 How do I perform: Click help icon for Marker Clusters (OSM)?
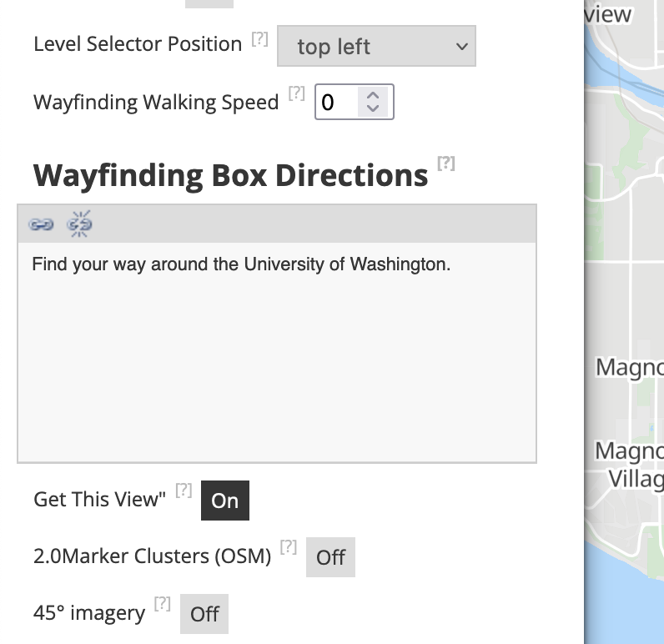tap(289, 547)
